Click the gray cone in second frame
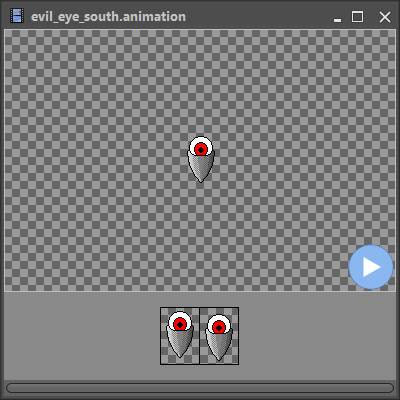 coord(219,346)
